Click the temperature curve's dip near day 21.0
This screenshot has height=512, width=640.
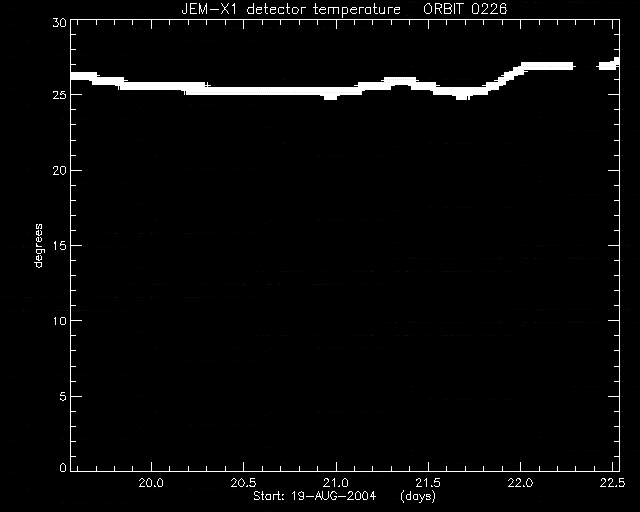331,96
